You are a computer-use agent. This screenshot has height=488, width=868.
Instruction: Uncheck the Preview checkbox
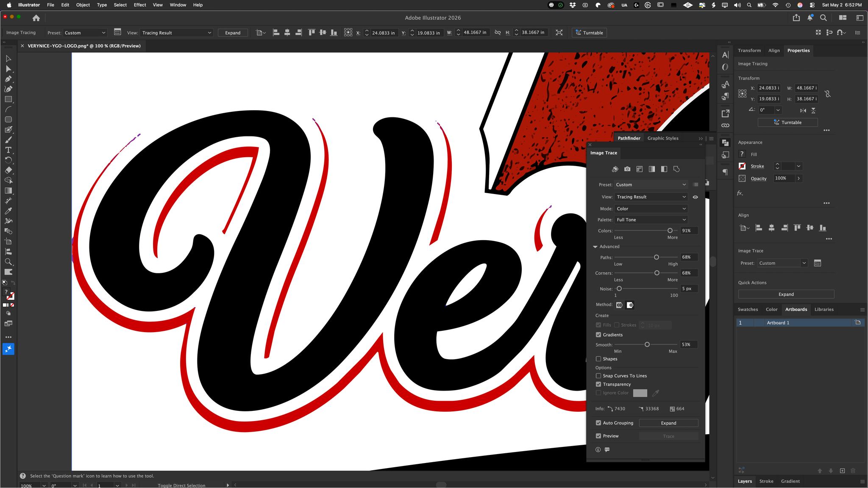click(x=598, y=436)
